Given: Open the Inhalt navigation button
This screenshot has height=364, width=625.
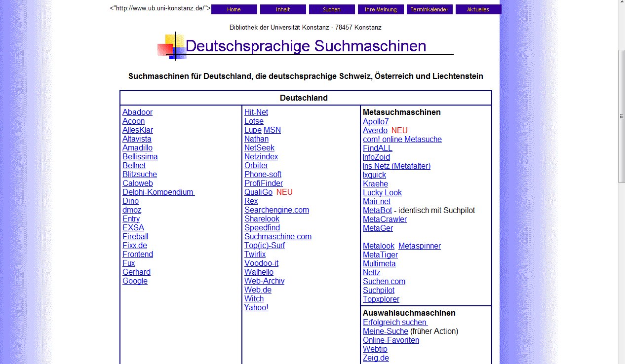Looking at the screenshot, I should 283,9.
